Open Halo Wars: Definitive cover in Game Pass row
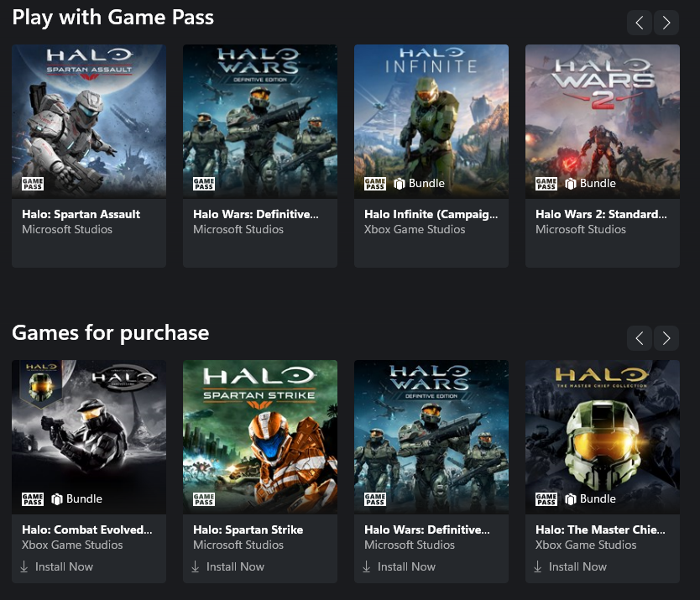Viewport: 700px width, 600px height. [x=260, y=121]
